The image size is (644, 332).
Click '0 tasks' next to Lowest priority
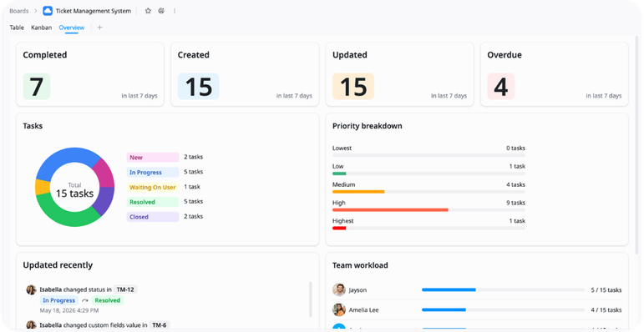coord(516,148)
